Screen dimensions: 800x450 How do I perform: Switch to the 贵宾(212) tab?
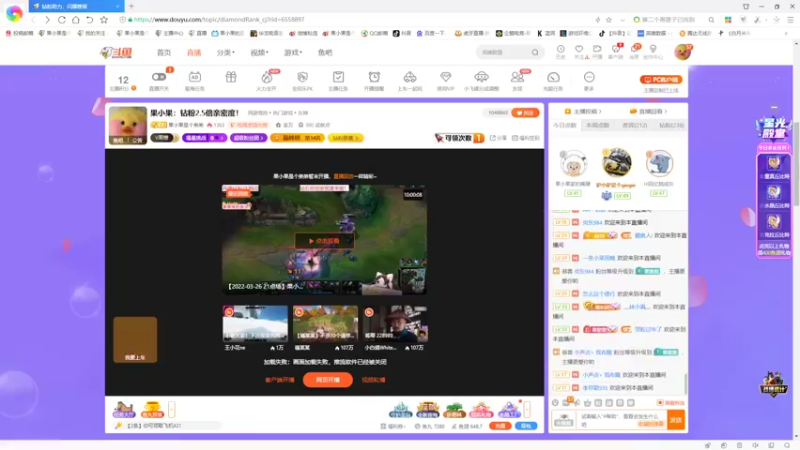point(634,126)
